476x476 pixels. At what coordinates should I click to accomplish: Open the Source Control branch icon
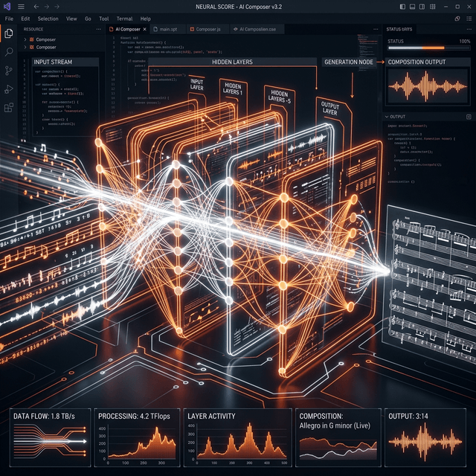click(9, 71)
